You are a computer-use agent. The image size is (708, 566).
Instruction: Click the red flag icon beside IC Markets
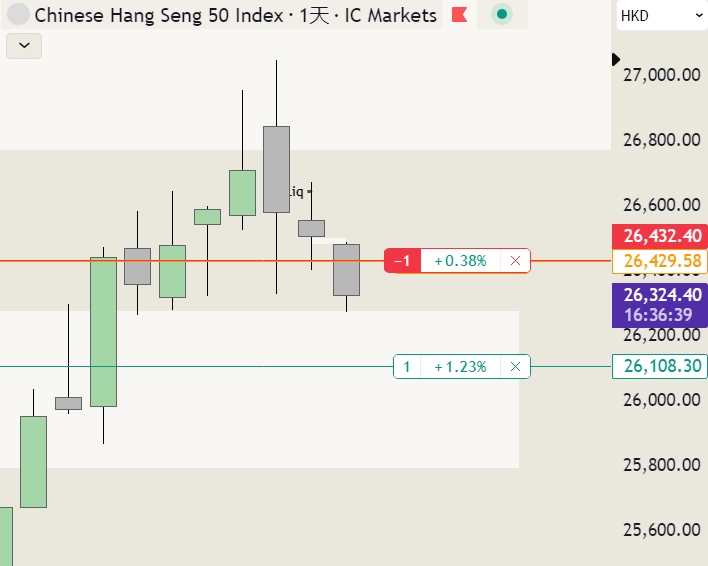[460, 15]
